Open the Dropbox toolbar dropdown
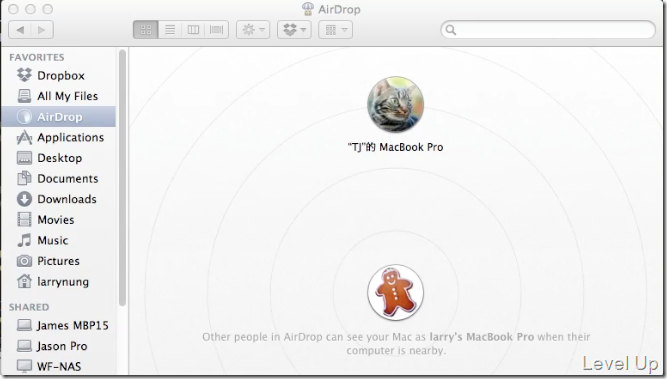Viewport: 667px width, 379px height. (294, 30)
